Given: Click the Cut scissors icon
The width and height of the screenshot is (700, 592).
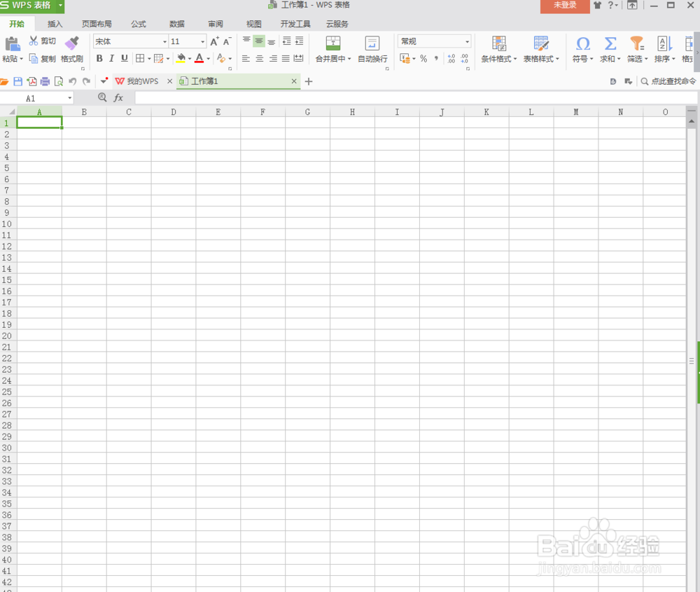Looking at the screenshot, I should (34, 41).
